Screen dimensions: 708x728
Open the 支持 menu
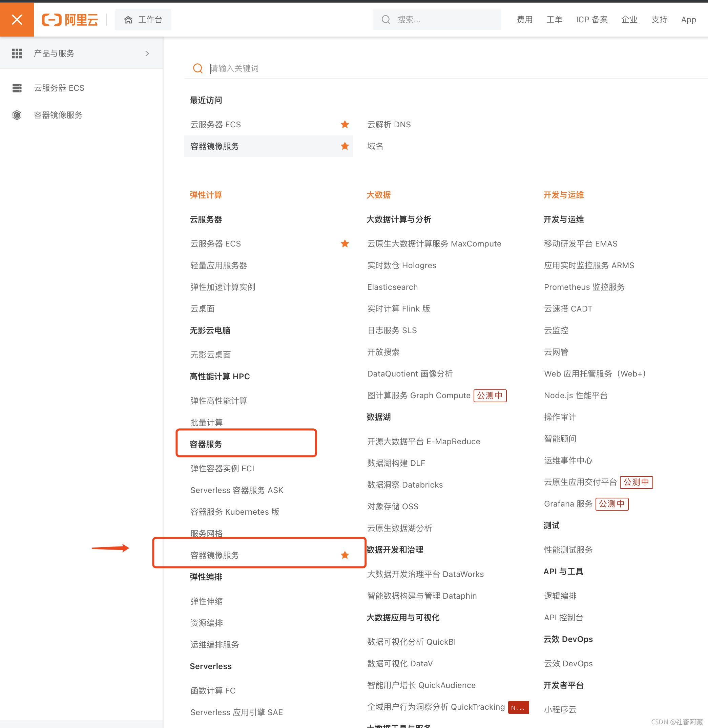tap(659, 20)
